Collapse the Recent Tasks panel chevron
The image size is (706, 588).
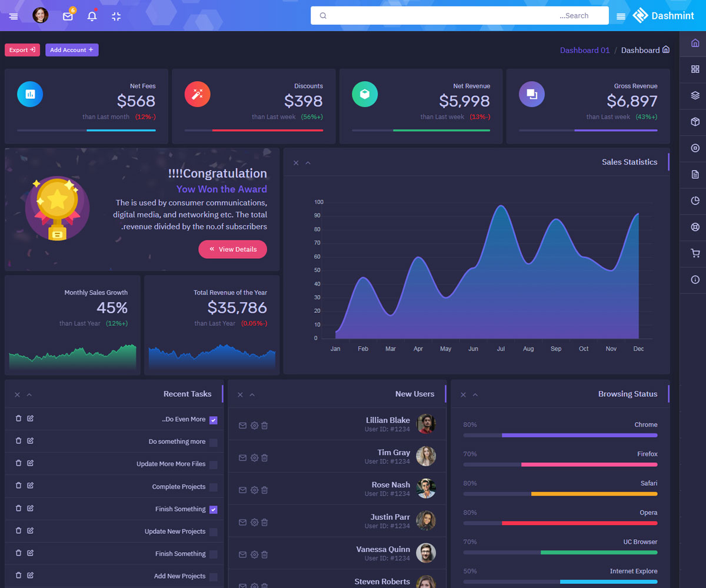pyautogui.click(x=29, y=395)
